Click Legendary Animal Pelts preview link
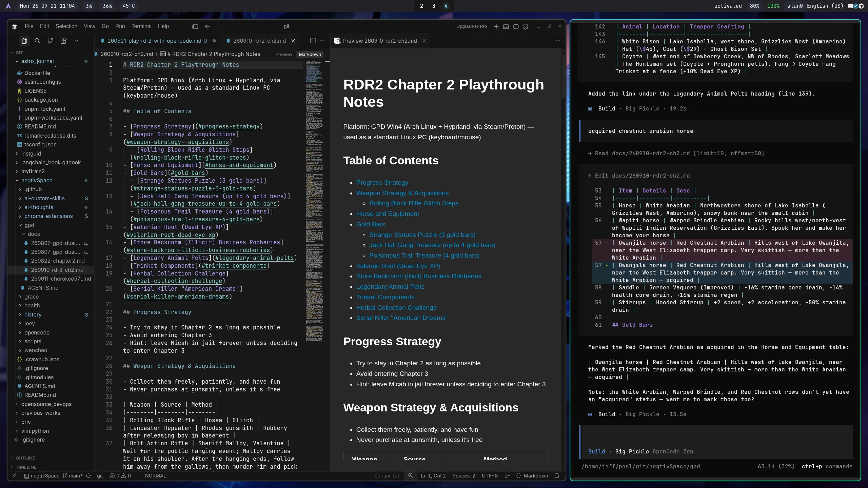868x488 pixels. (x=390, y=286)
